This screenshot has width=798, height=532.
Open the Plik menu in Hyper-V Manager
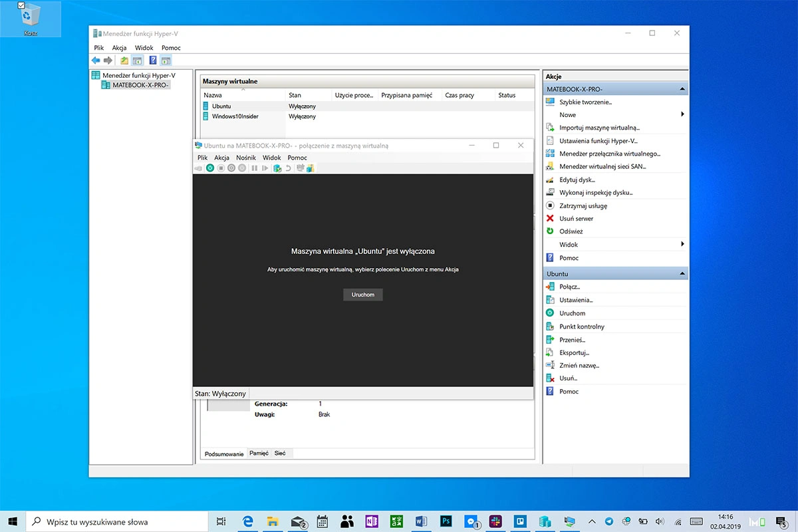99,48
